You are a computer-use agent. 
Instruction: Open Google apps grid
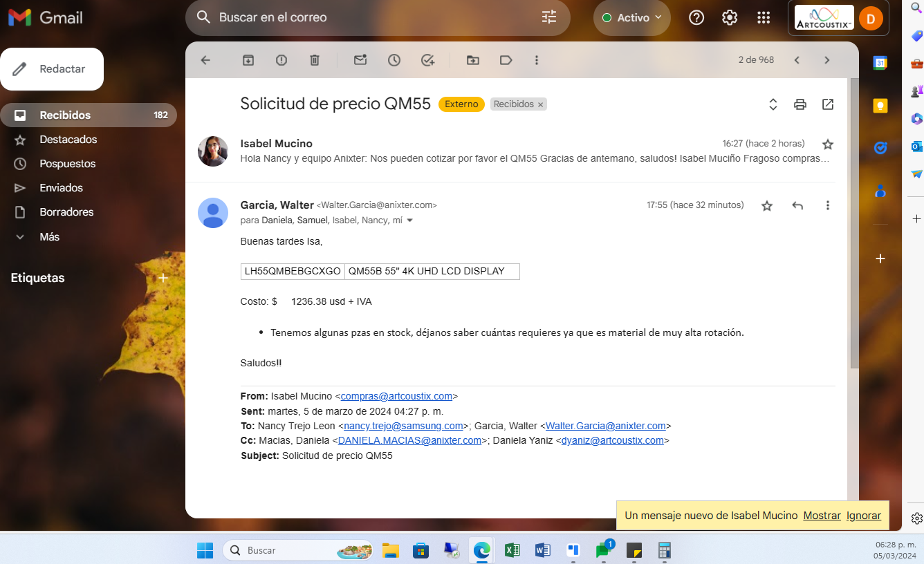(x=764, y=17)
